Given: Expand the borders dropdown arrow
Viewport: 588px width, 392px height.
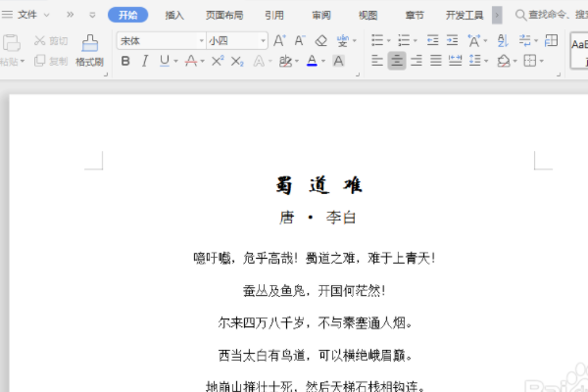Looking at the screenshot, I should point(542,61).
